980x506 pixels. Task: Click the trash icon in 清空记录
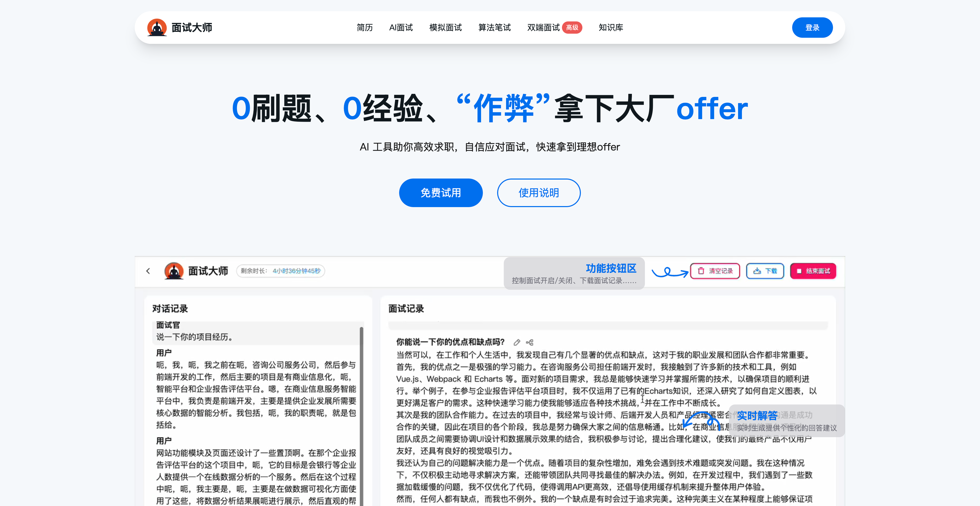(x=701, y=271)
